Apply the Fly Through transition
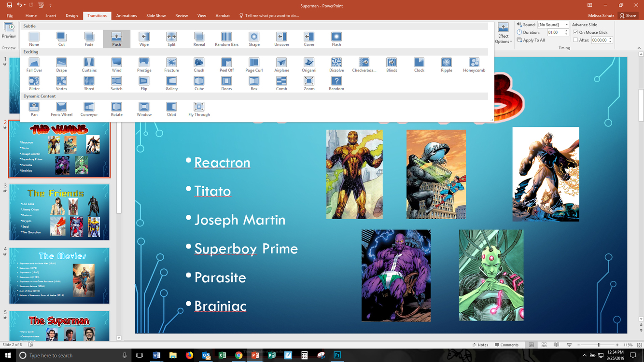Screen dimensions: 644x362 199,109
